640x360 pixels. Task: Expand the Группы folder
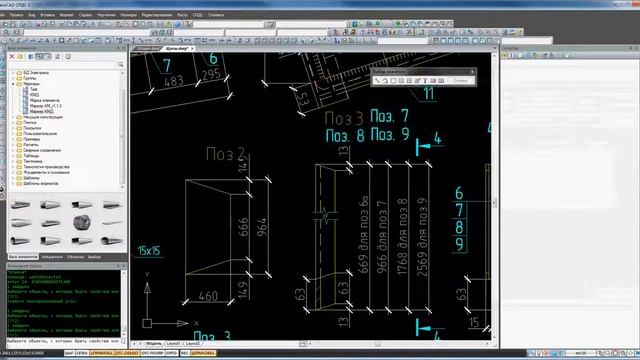point(13,78)
